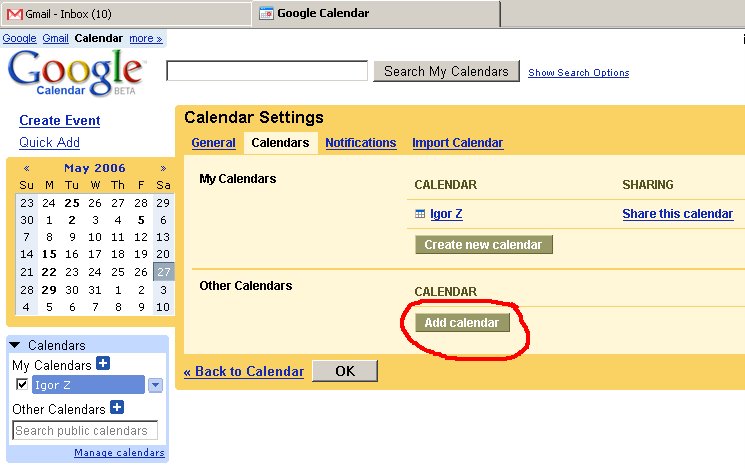Click the May 2006 month heading
745x469 pixels.
(x=95, y=168)
